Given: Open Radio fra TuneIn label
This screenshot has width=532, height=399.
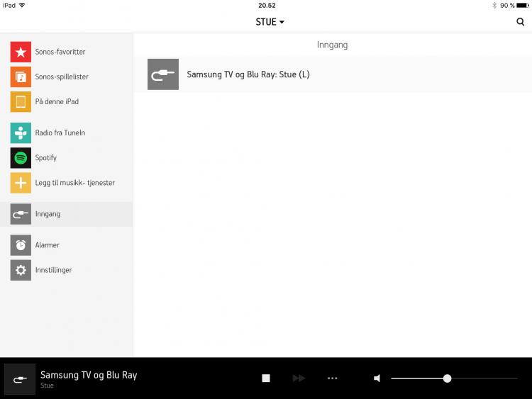Looking at the screenshot, I should (60, 133).
